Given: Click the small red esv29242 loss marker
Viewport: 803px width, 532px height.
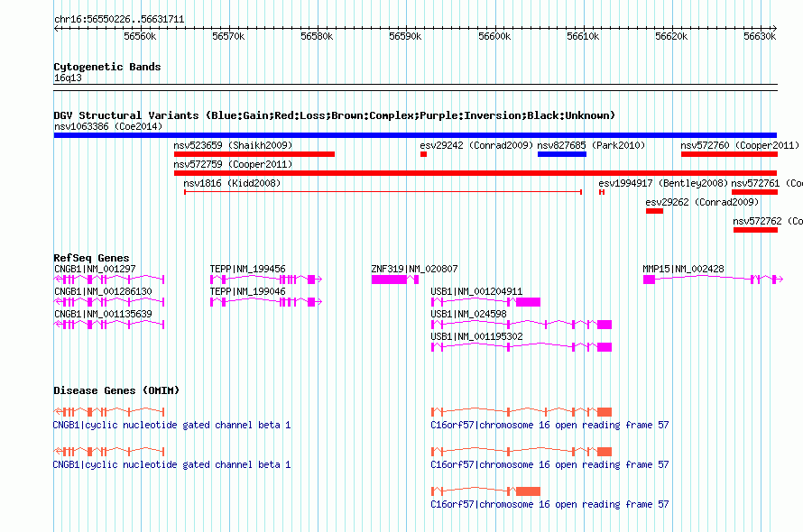Looking at the screenshot, I should tap(423, 154).
